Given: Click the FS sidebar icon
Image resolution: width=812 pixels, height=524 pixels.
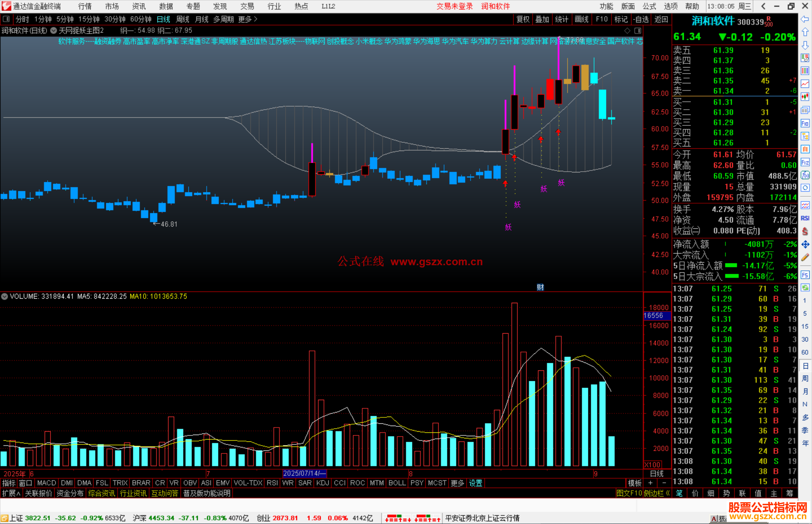Looking at the screenshot, I should click(805, 275).
